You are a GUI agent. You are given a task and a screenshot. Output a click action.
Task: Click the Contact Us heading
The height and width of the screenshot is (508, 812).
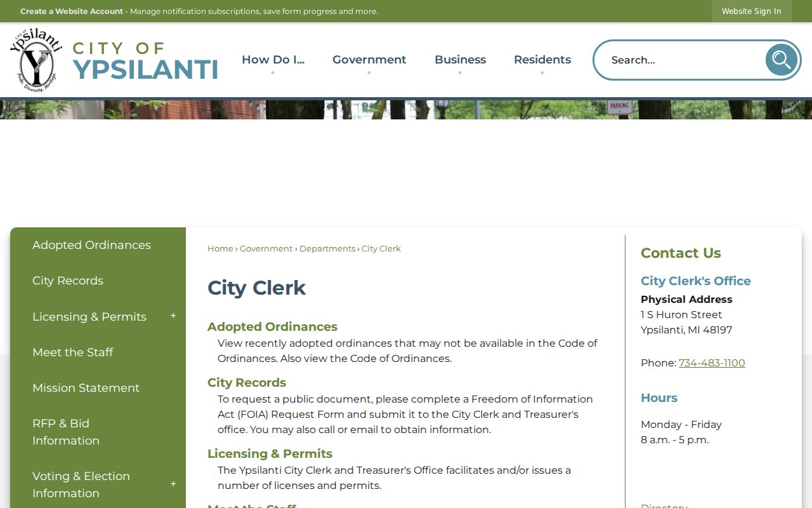tap(681, 253)
